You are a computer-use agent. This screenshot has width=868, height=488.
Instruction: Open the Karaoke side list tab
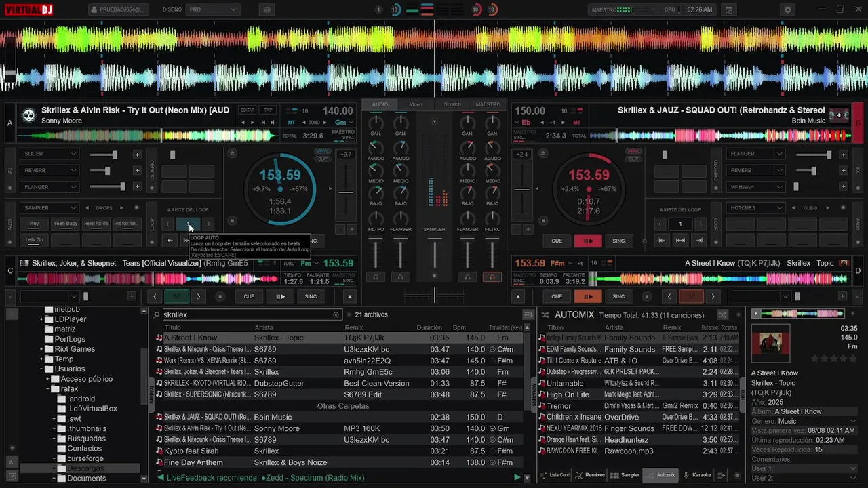click(697, 475)
